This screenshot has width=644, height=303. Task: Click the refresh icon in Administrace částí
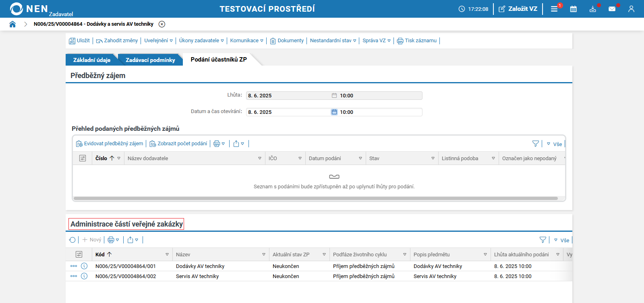coord(72,240)
